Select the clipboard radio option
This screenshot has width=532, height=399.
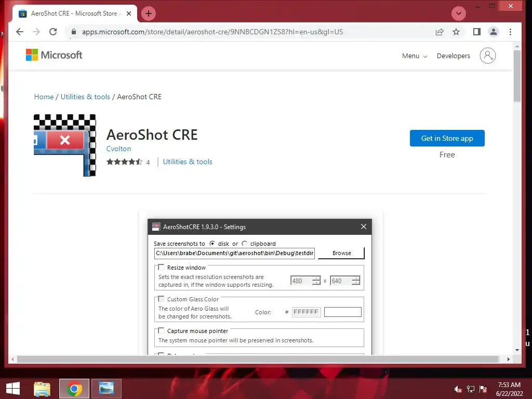[244, 244]
